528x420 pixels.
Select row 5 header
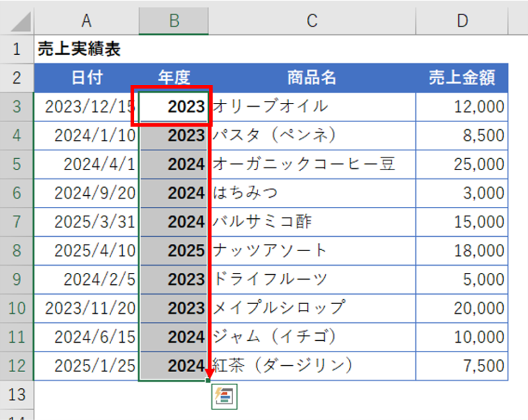[17, 164]
